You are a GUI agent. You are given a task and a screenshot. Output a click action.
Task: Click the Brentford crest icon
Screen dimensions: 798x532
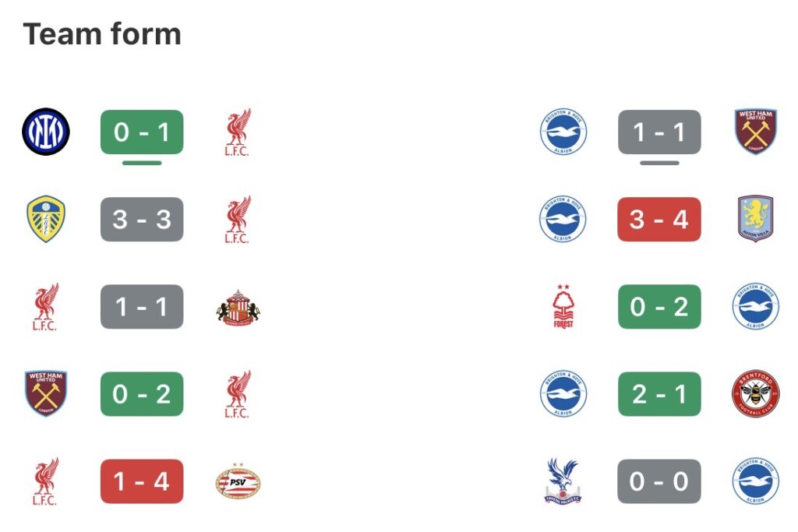[754, 394]
